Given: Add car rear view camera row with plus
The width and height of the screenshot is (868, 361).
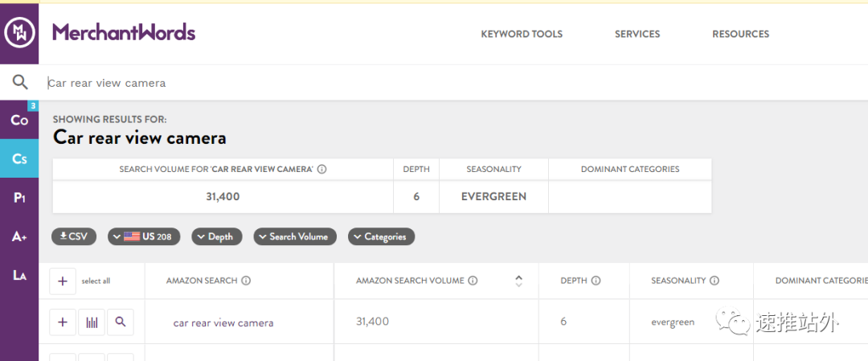Looking at the screenshot, I should coord(63,322).
